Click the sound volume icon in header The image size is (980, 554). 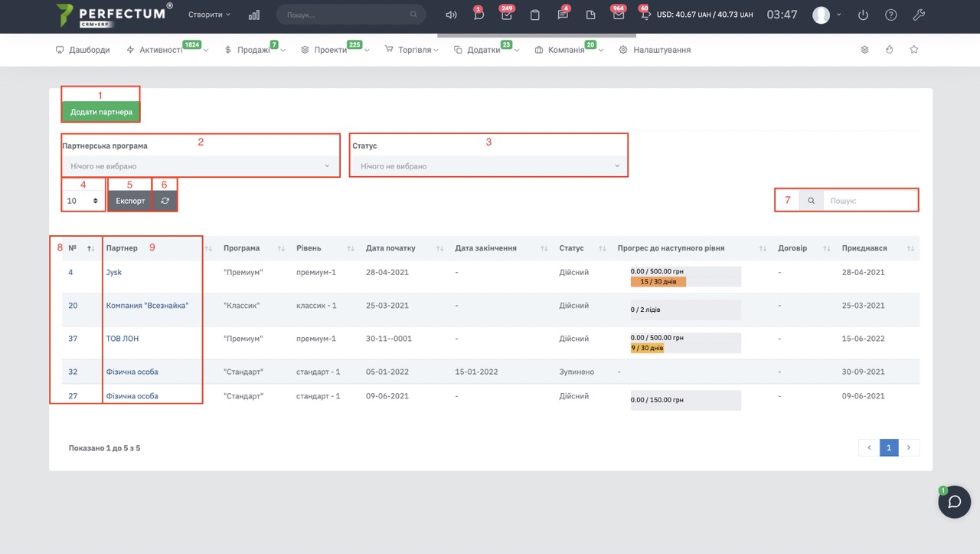(451, 15)
